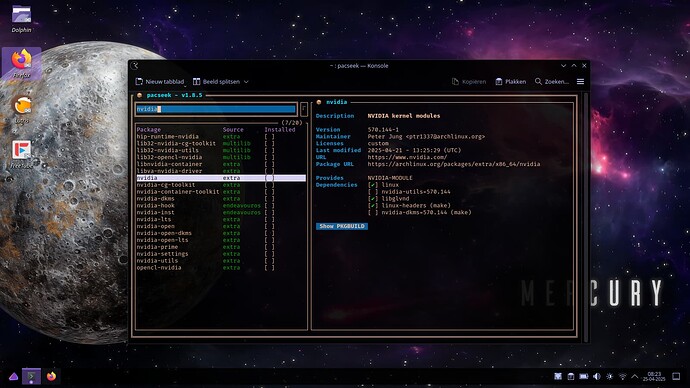The image size is (690, 388).
Task: Select the Konsole taskbar entry
Action: pos(31,377)
